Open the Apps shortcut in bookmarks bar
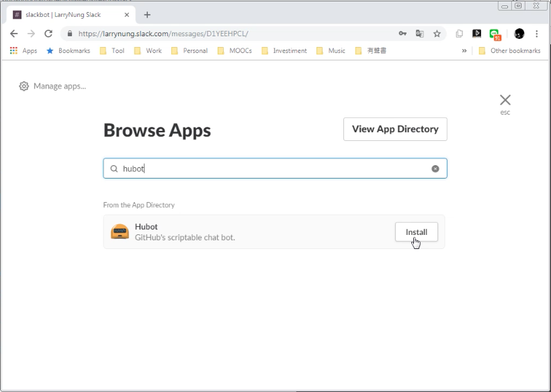 click(24, 51)
